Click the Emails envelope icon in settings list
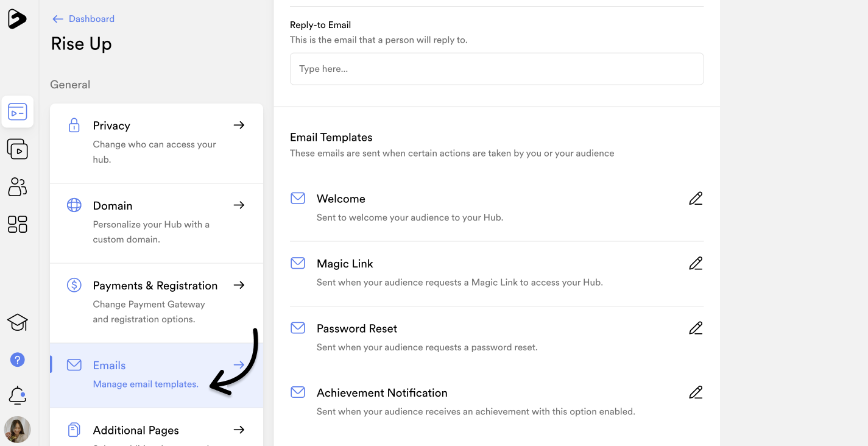 [74, 365]
